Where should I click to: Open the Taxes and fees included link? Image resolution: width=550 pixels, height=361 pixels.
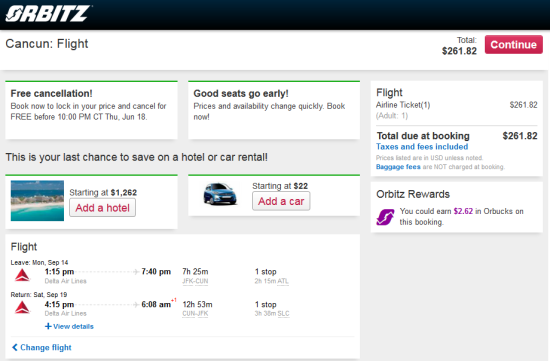pyautogui.click(x=422, y=147)
